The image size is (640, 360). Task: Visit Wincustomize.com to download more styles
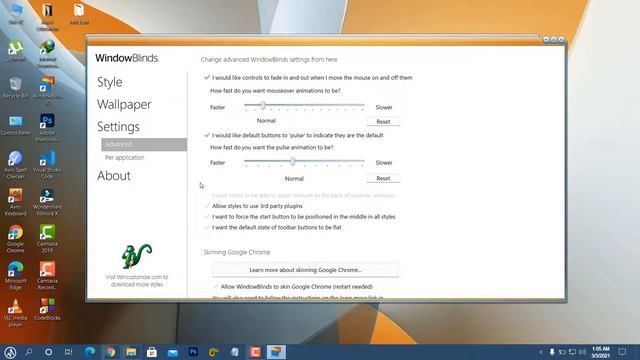[137, 280]
